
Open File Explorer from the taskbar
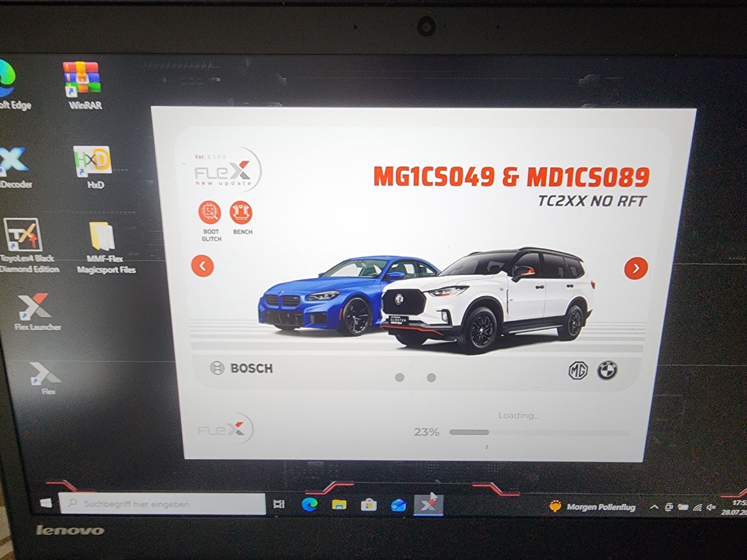click(x=339, y=505)
